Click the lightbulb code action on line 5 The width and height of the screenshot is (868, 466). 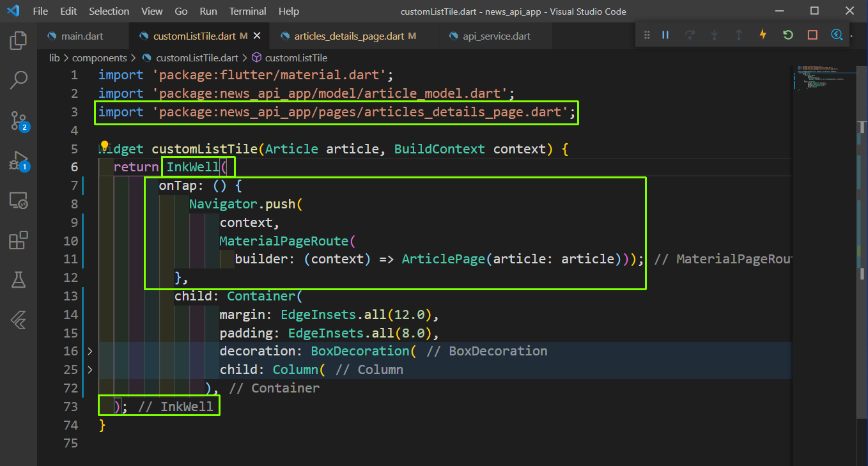click(105, 147)
